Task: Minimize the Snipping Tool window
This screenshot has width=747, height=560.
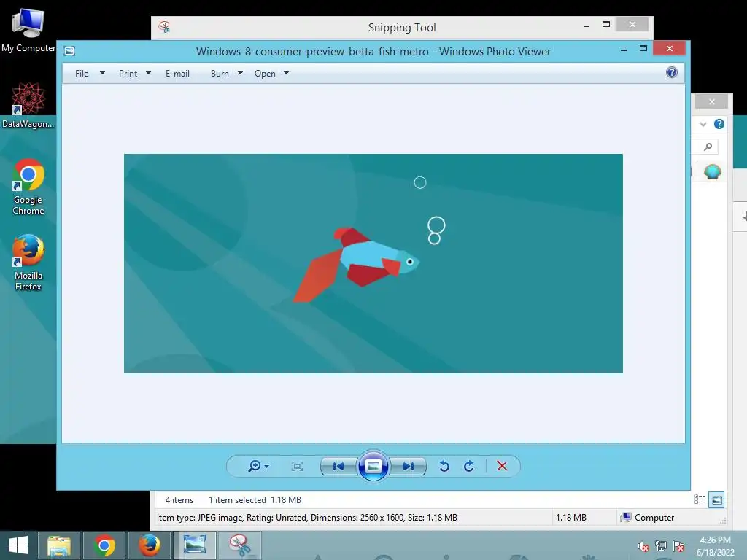Action: tap(587, 26)
